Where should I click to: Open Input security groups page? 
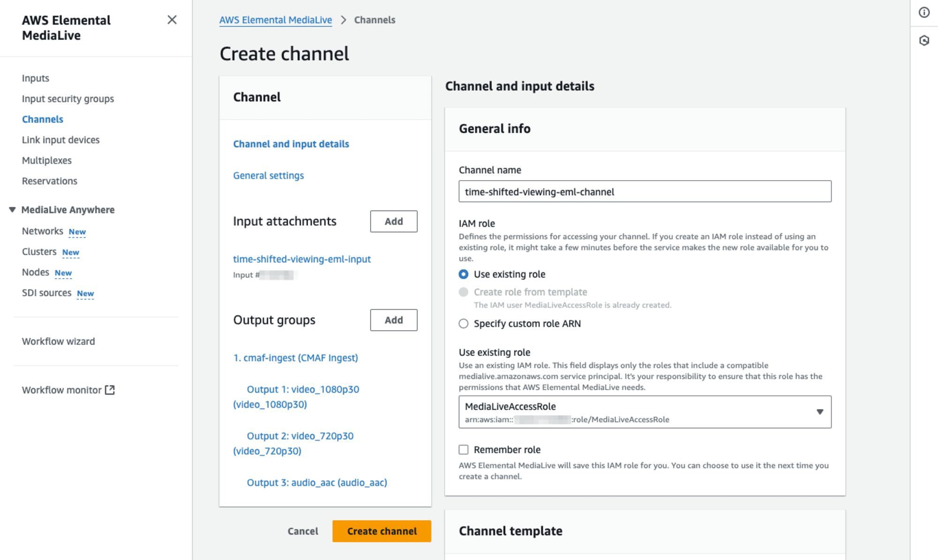[68, 98]
